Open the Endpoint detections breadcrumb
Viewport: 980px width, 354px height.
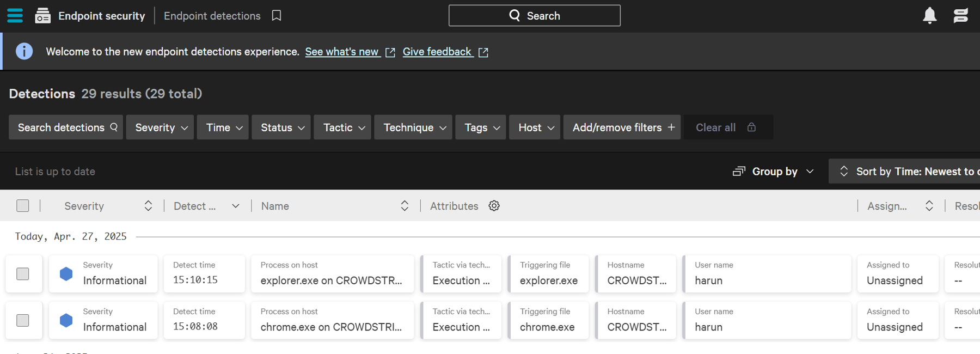pos(212,16)
